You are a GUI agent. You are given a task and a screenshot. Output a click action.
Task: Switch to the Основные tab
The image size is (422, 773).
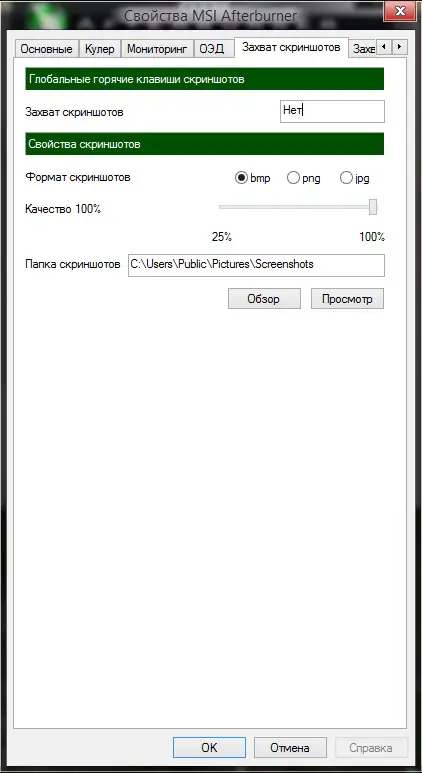pos(46,49)
